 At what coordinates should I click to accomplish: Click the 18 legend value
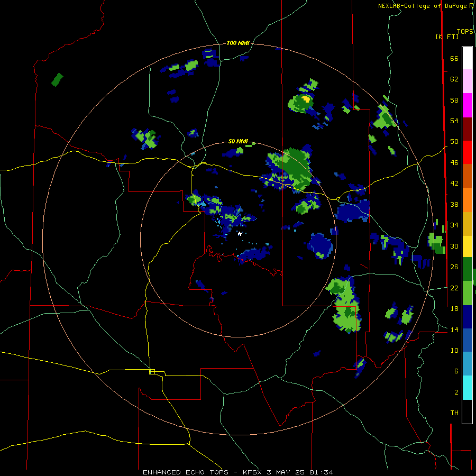[x=454, y=309]
